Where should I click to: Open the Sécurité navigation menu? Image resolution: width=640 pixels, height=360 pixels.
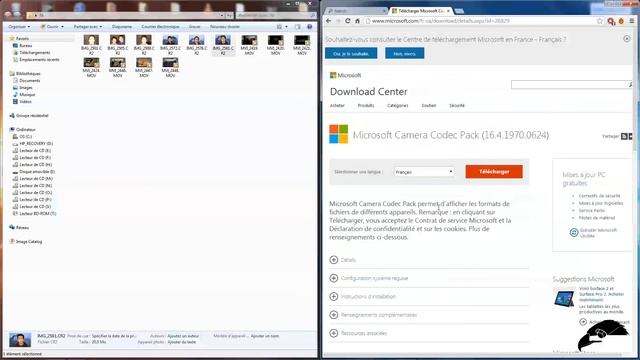click(x=457, y=105)
